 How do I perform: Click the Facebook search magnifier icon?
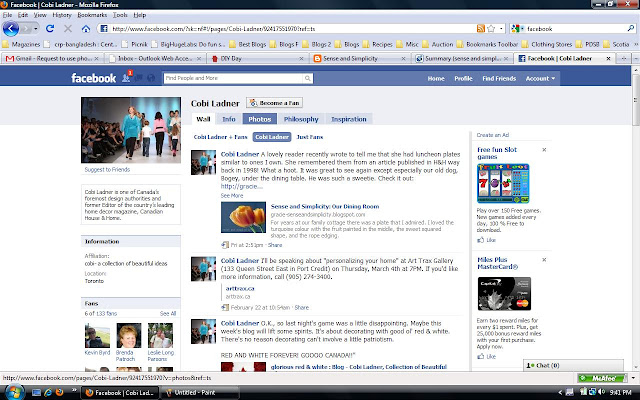pyautogui.click(x=307, y=78)
